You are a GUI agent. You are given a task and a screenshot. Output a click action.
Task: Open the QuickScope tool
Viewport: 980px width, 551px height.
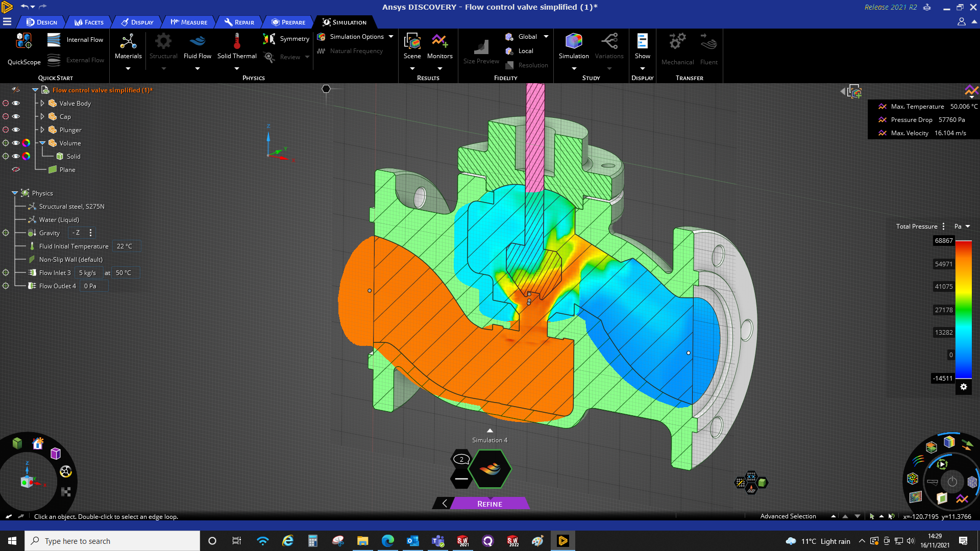pyautogui.click(x=24, y=49)
